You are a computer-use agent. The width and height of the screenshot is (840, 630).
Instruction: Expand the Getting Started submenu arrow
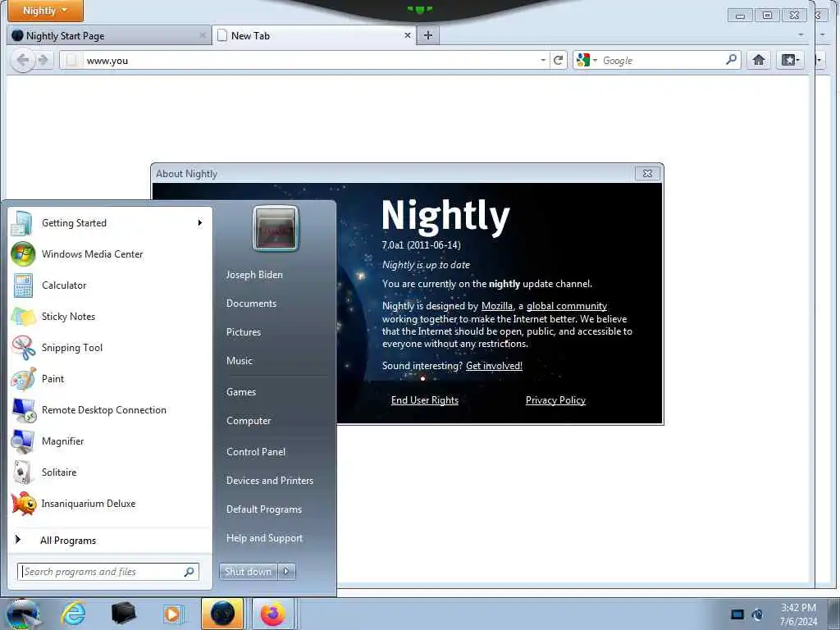(x=200, y=223)
